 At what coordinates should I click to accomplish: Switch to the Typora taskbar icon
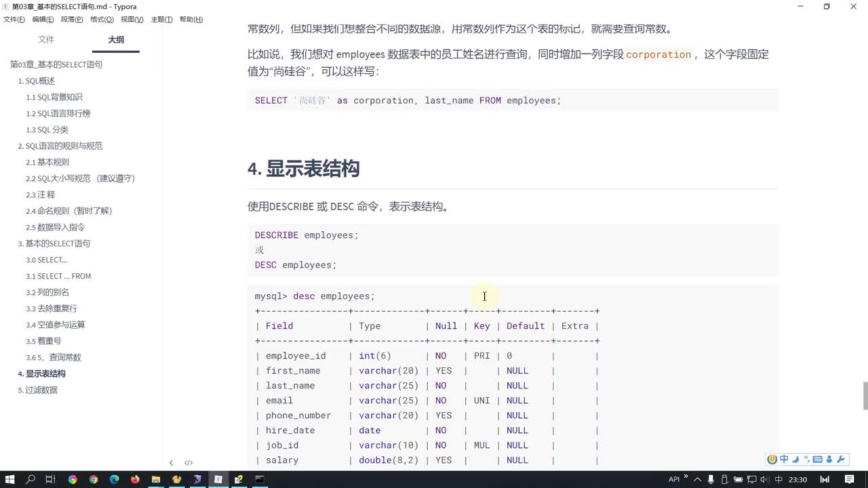click(218, 479)
